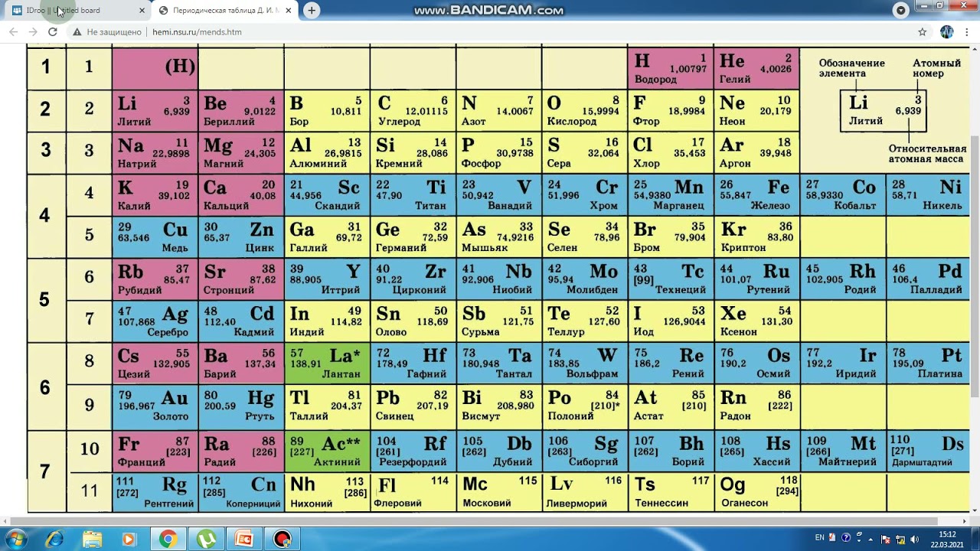Open the Chrome profile avatar
Image resolution: width=980 pixels, height=551 pixels.
(x=947, y=32)
